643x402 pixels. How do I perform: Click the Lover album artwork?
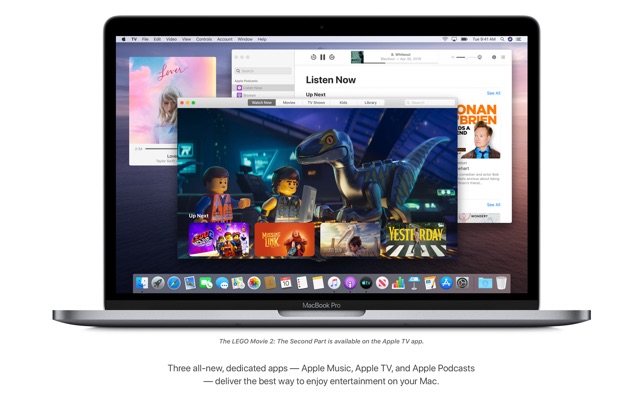(173, 100)
